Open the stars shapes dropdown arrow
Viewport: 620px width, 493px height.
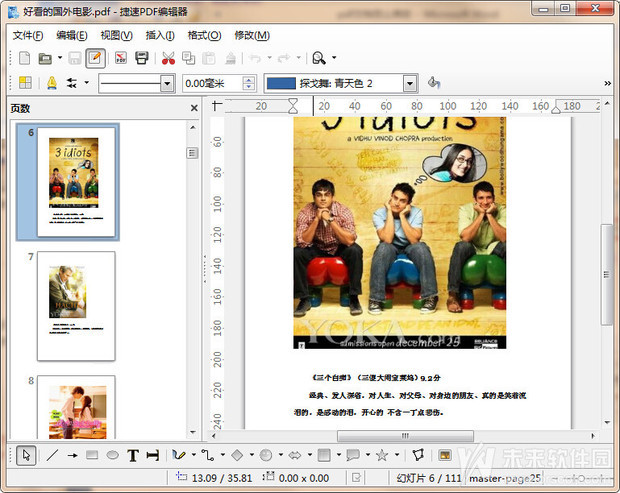(397, 455)
